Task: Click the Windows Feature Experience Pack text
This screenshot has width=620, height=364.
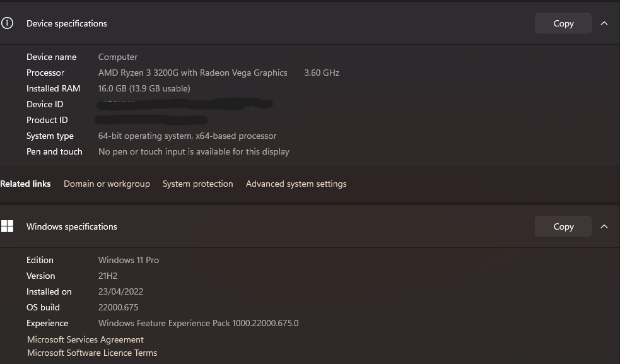Action: (198, 323)
